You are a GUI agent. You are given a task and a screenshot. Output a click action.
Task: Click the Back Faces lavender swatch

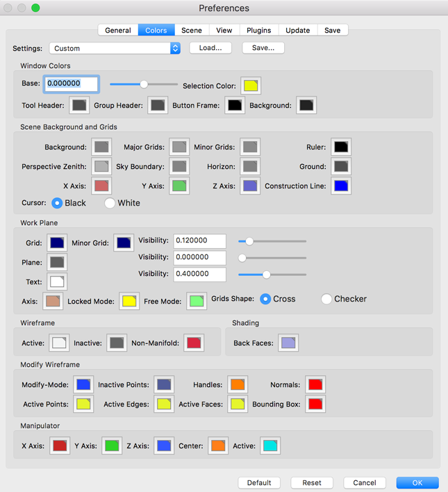coord(288,343)
